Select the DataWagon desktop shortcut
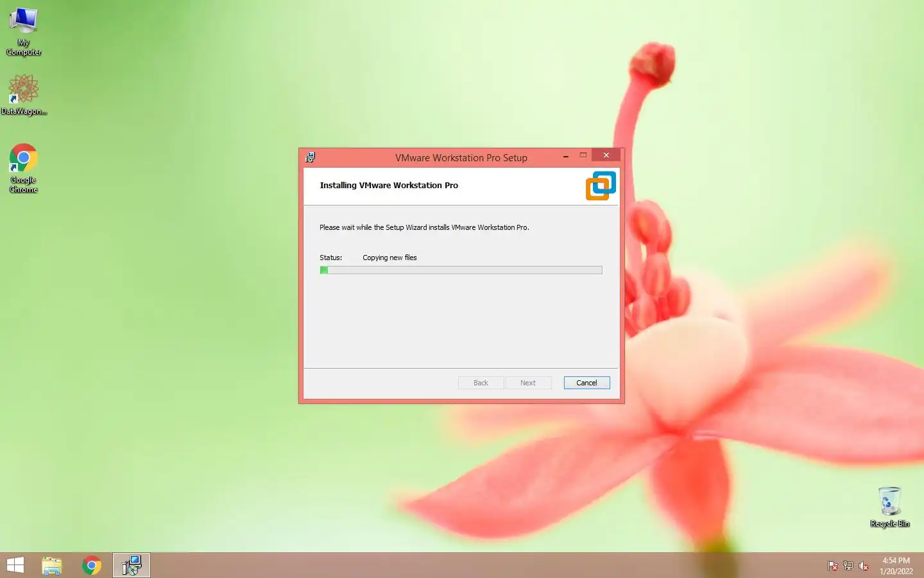 click(x=24, y=94)
